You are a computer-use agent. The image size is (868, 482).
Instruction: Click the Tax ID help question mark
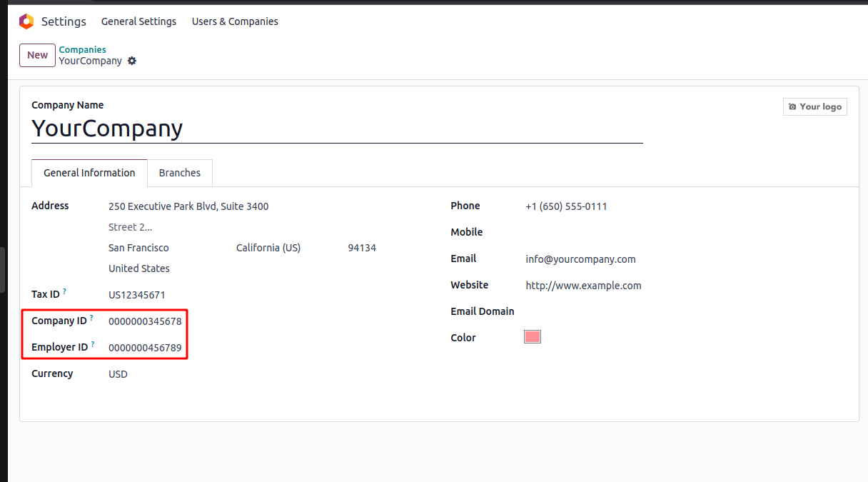[x=65, y=291]
